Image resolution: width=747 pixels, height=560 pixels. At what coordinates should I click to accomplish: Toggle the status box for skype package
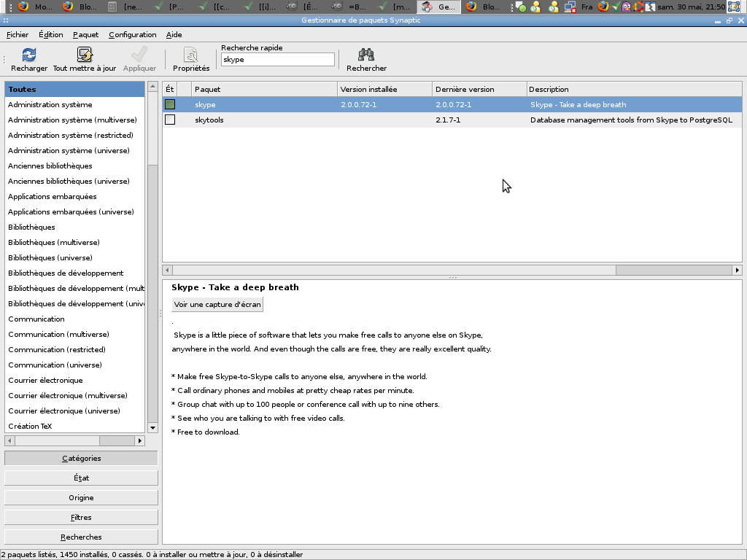(x=170, y=104)
